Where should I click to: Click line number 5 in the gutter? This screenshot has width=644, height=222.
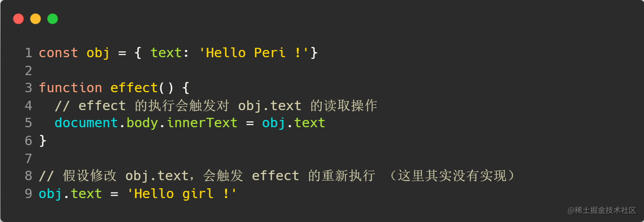coord(28,123)
